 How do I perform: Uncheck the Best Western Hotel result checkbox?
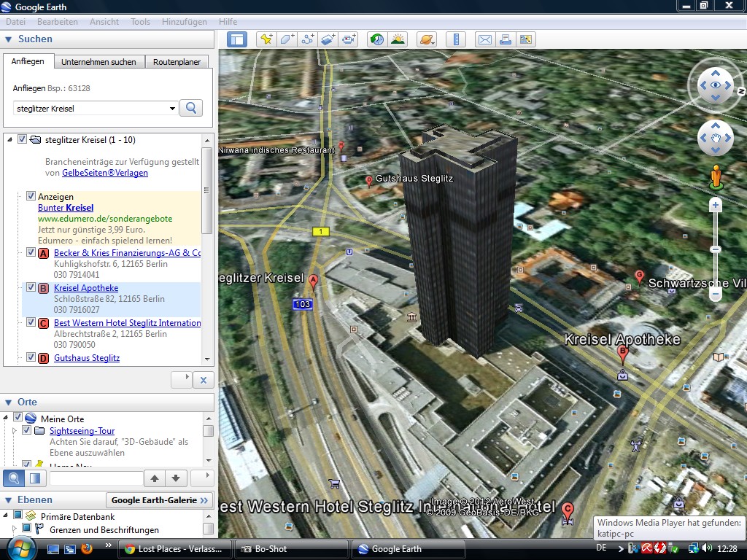tap(31, 322)
